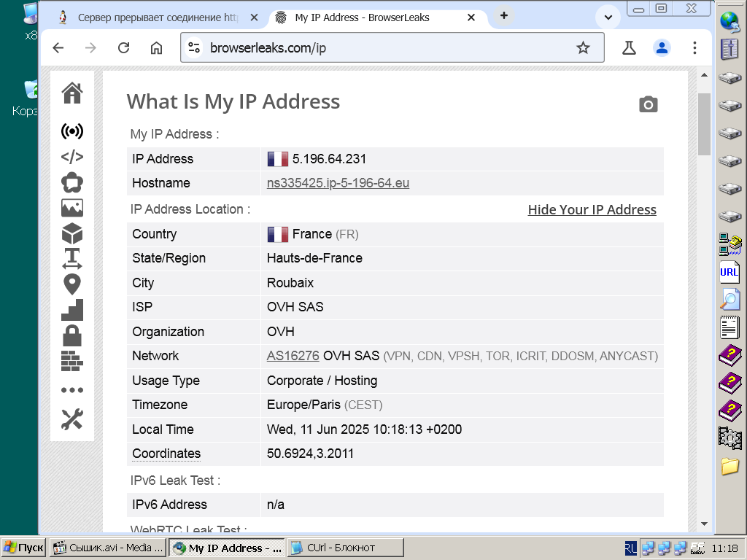Open the URL shortcut icon on right toolbar
Screen dimensions: 747x560
coord(729,273)
